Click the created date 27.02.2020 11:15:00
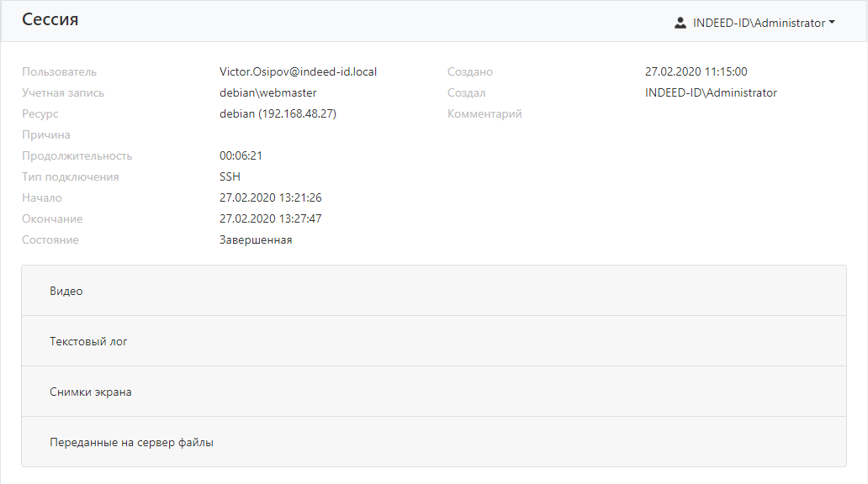 [x=696, y=72]
